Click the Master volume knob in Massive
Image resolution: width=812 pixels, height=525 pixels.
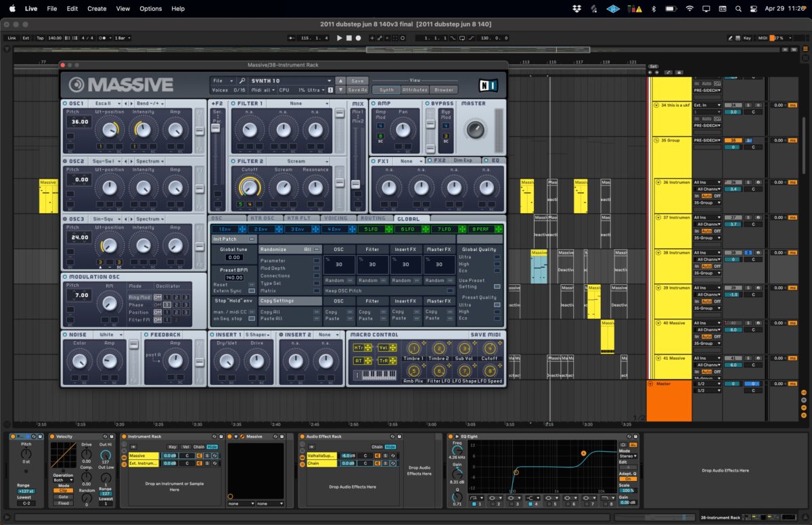476,129
